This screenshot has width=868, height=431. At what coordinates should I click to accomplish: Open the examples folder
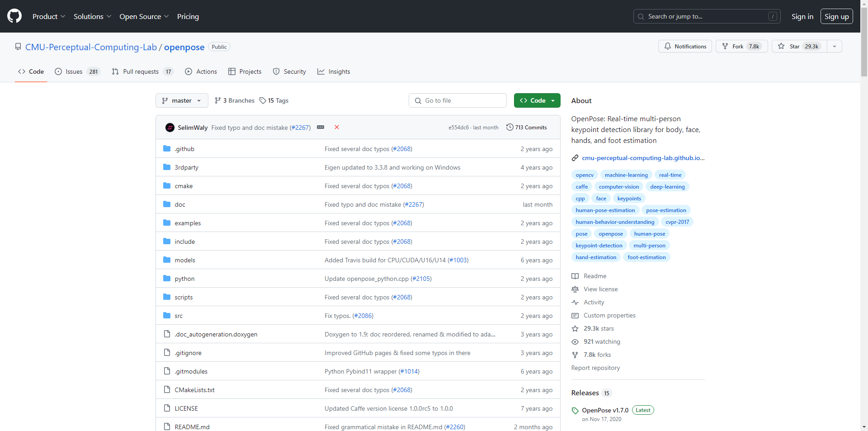(x=188, y=223)
